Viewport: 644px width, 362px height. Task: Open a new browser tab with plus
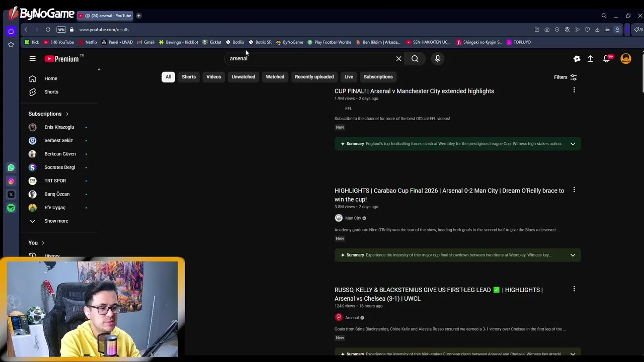point(139,16)
